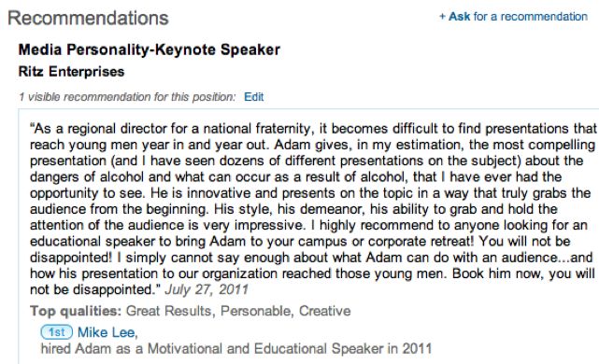
Task: Select the Creative quality
Action: (x=324, y=311)
